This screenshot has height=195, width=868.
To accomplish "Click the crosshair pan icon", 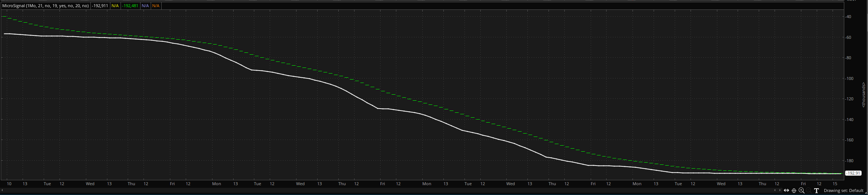I will tap(794, 190).
